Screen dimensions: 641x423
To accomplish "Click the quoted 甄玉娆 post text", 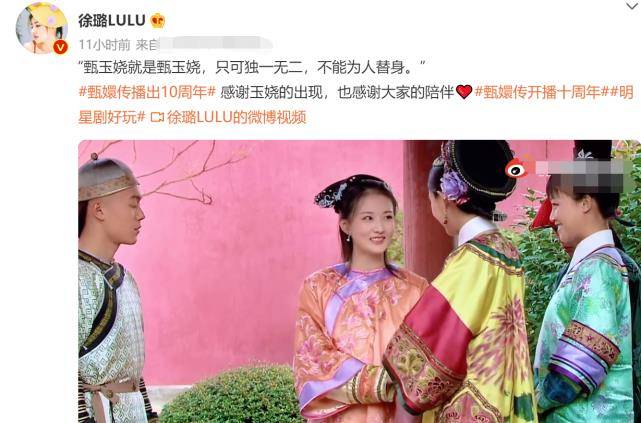I will [252, 67].
